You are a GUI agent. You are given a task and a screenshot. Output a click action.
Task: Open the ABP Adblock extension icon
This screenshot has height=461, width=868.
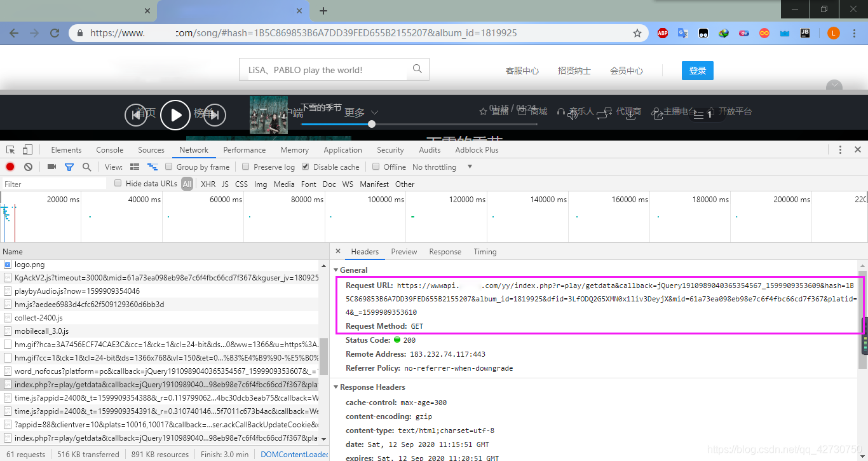663,33
